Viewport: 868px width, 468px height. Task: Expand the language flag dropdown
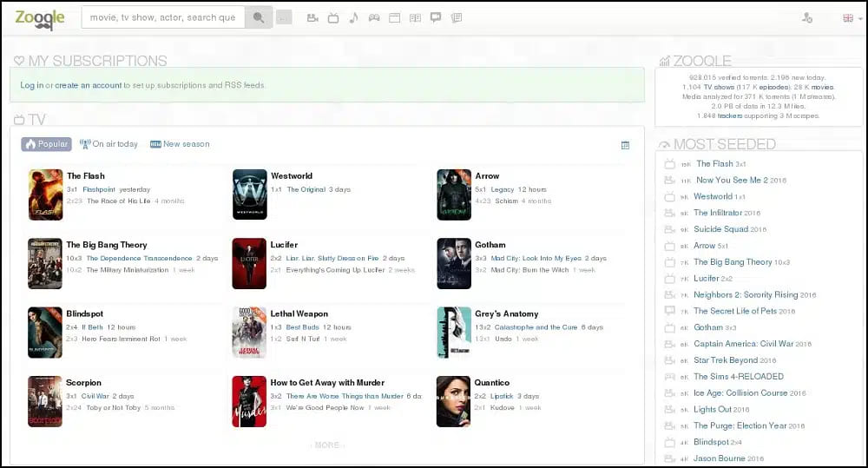850,17
